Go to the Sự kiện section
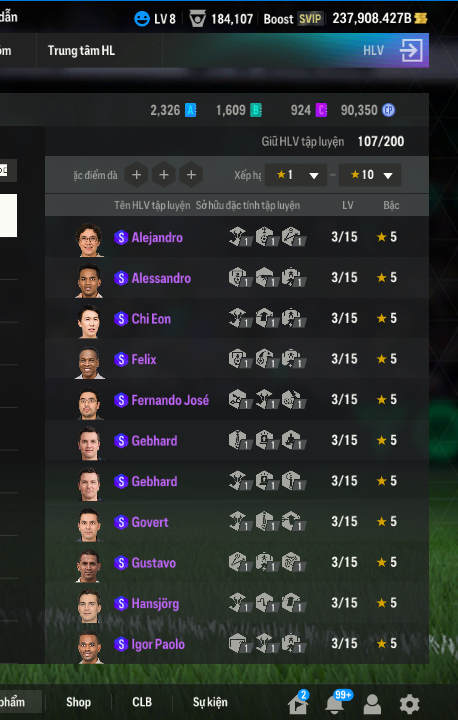The height and width of the screenshot is (720, 458). click(x=210, y=702)
